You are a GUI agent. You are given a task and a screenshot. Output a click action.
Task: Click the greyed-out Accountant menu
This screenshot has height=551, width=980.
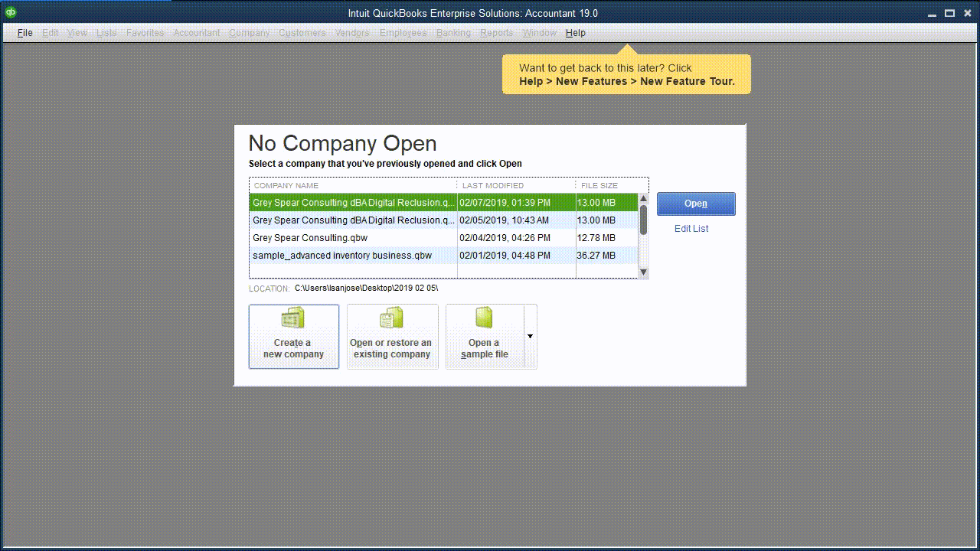click(x=197, y=33)
